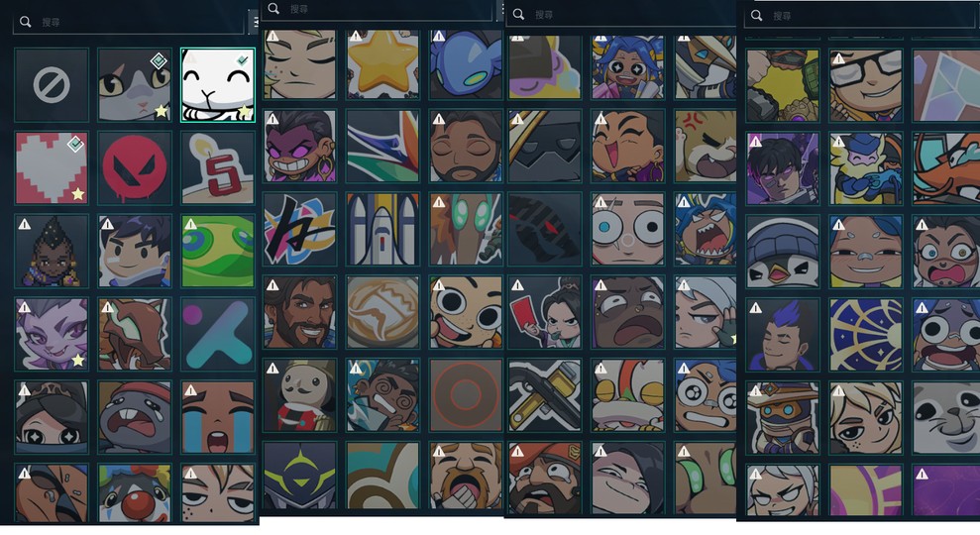980x535 pixels.
Task: Focus the third panel search box
Action: pyautogui.click(x=622, y=15)
